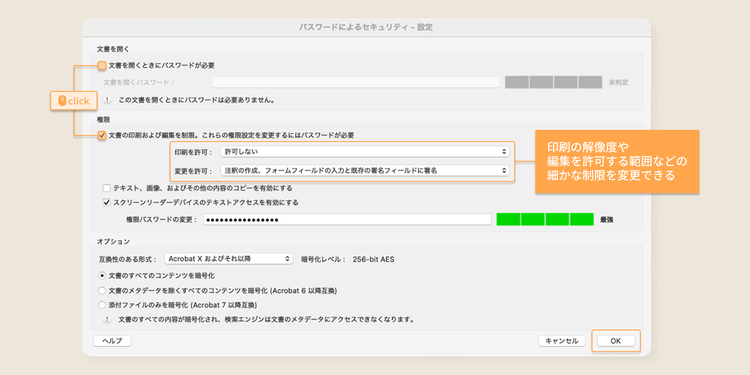Click the 最強 strength label
This screenshot has width=750, height=375.
click(x=607, y=220)
